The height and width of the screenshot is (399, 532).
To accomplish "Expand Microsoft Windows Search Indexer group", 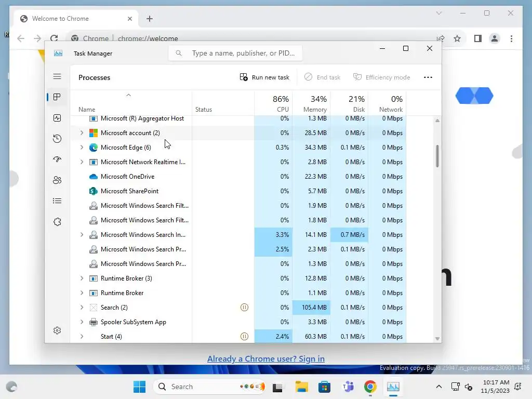I will click(x=82, y=235).
